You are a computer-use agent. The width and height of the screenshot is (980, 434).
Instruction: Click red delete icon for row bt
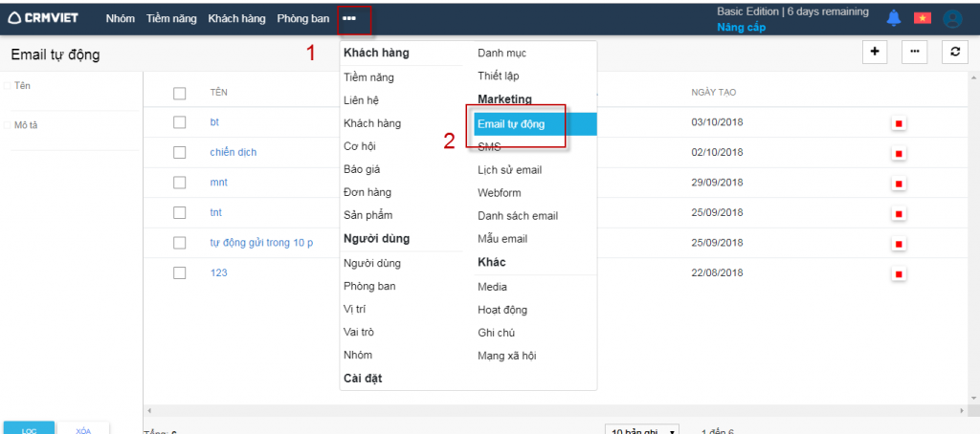click(x=899, y=123)
